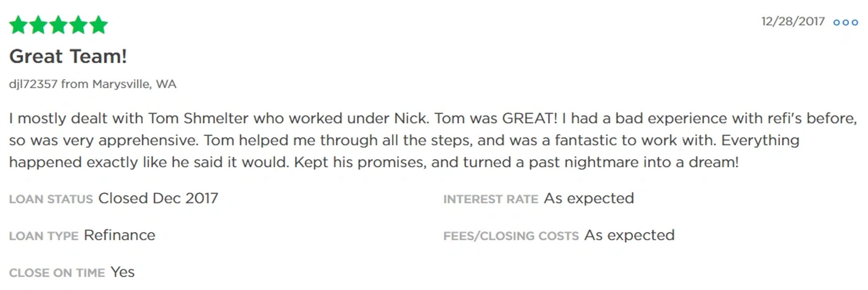Click "Yes" next to Close On Time
Image resolution: width=868 pixels, height=290 pixels.
pyautogui.click(x=123, y=272)
